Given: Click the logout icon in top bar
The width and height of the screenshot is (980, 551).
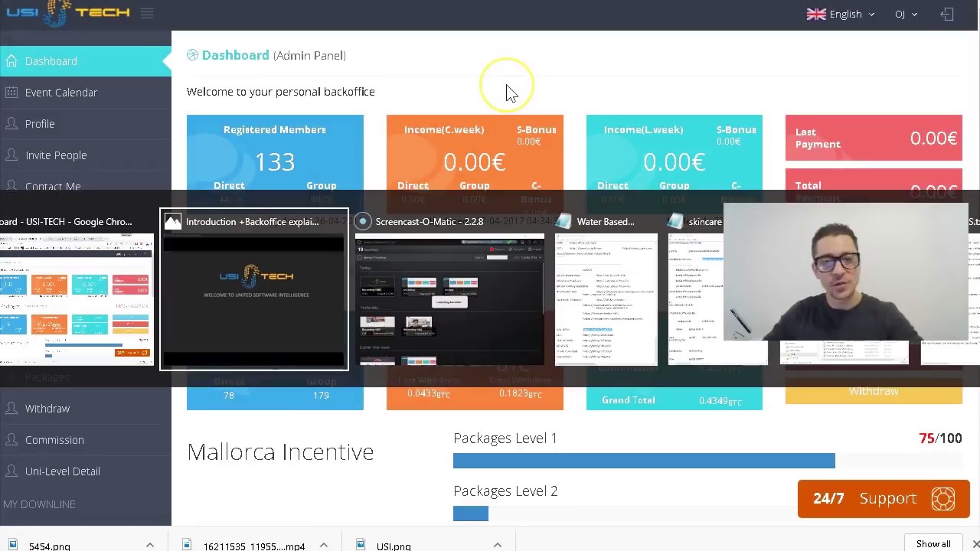Looking at the screenshot, I should coord(947,14).
